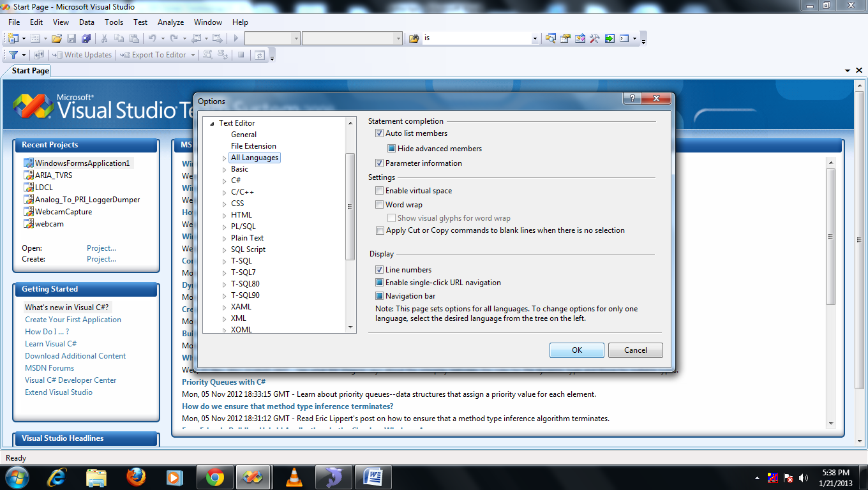Viewport: 868px width, 490px height.
Task: Click the Start Page green arrow icon
Action: (x=610, y=38)
